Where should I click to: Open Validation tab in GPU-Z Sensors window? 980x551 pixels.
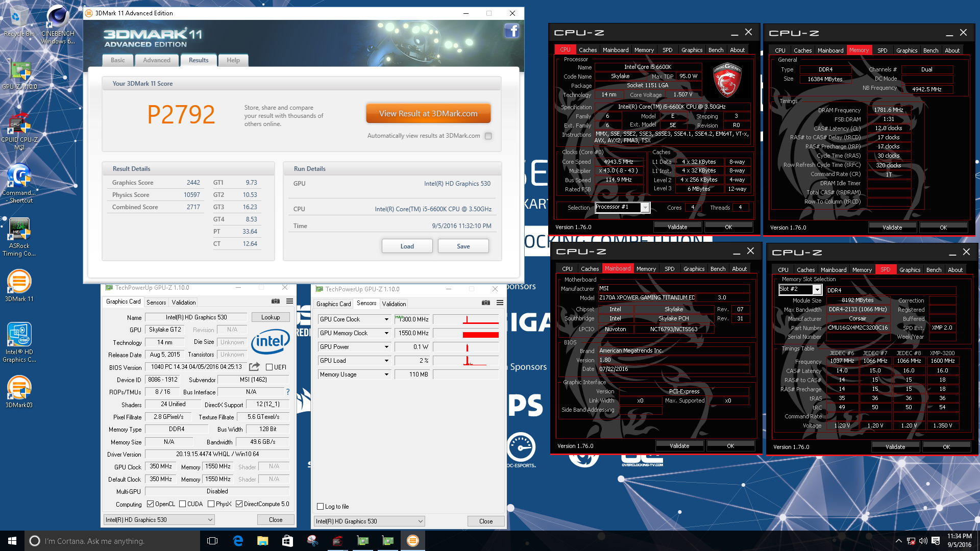(394, 304)
